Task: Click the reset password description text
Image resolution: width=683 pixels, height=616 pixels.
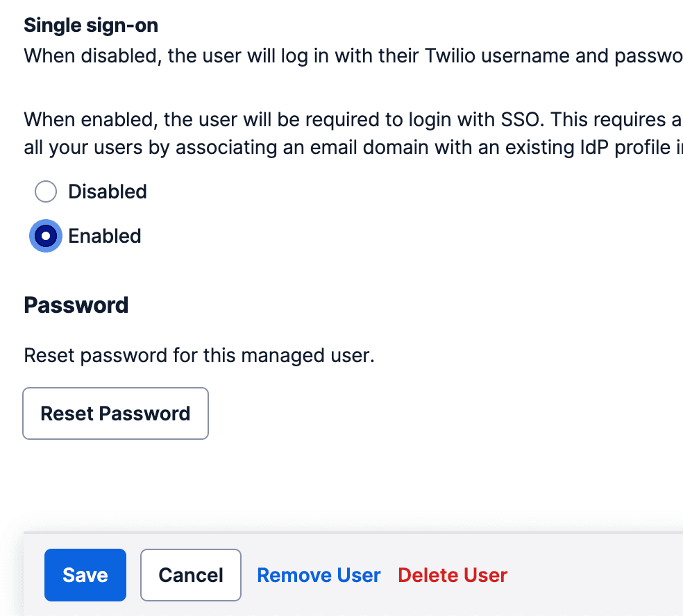Action: point(199,355)
